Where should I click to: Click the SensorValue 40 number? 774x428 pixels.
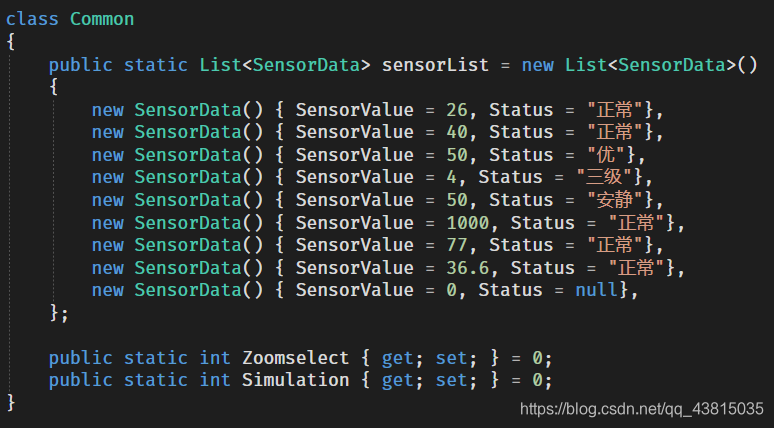click(x=457, y=132)
